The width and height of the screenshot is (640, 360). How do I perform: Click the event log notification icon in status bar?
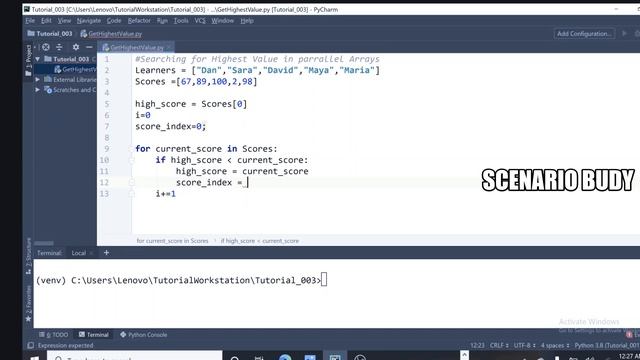pos(629,334)
